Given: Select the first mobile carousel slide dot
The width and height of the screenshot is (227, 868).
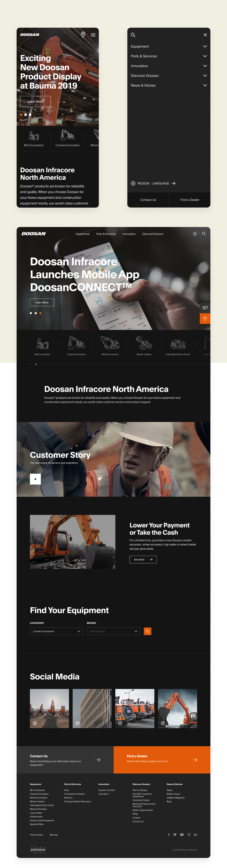Looking at the screenshot, I should click(21, 115).
